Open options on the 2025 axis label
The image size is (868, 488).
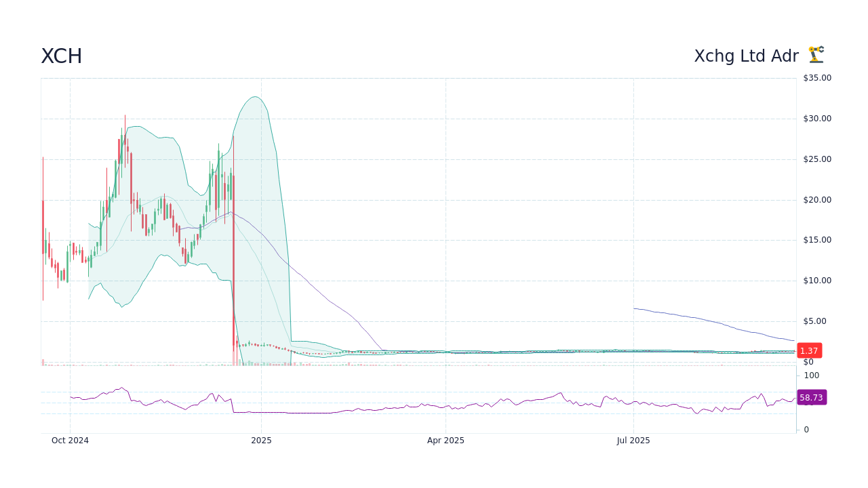[x=261, y=441]
